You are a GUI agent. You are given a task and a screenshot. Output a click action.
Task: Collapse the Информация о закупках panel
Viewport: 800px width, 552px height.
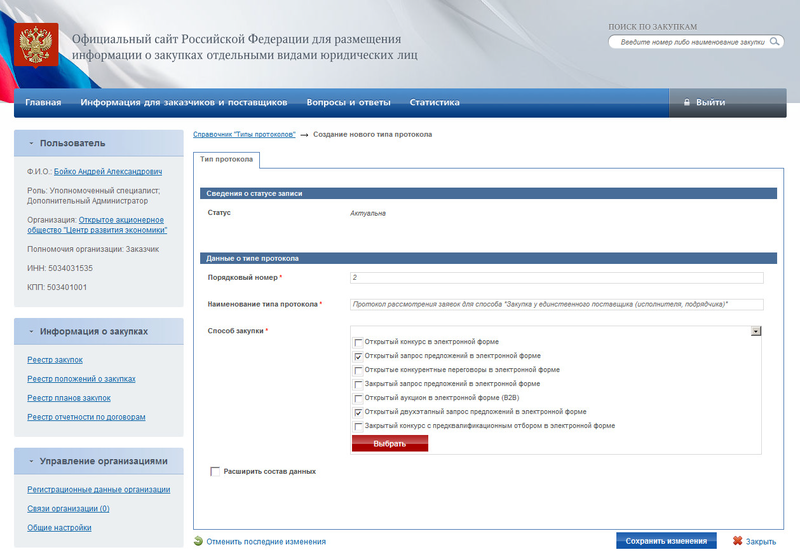tap(31, 331)
